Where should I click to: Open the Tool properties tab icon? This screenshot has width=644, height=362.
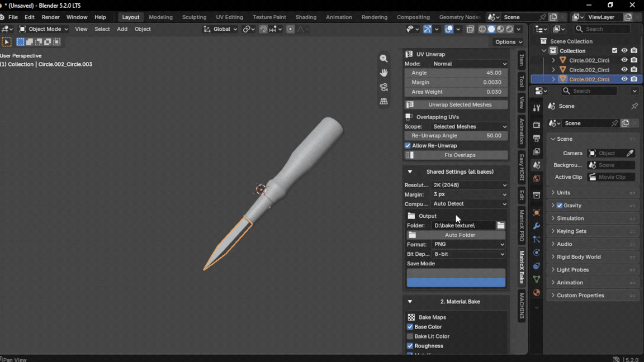pos(537,108)
